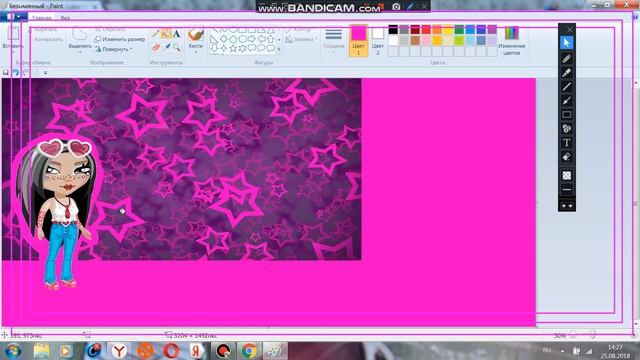Switch to the Вид ribbon tab

[x=65, y=18]
